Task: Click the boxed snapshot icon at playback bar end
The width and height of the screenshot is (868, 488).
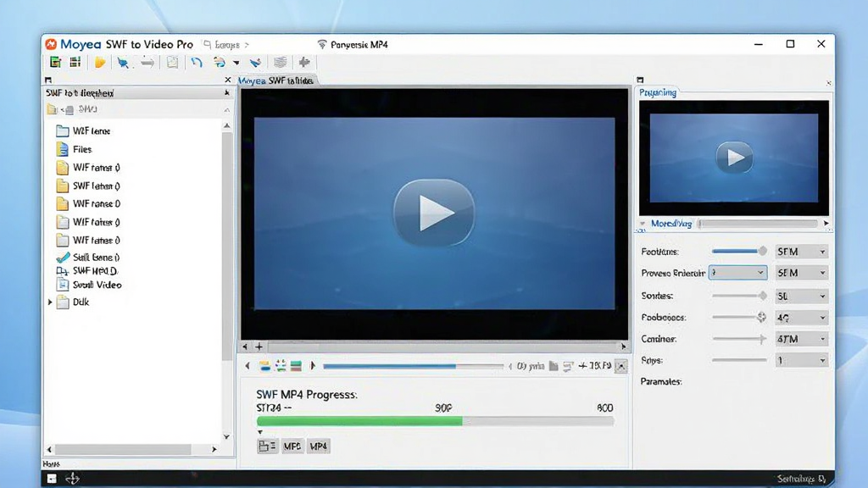Action: (621, 366)
